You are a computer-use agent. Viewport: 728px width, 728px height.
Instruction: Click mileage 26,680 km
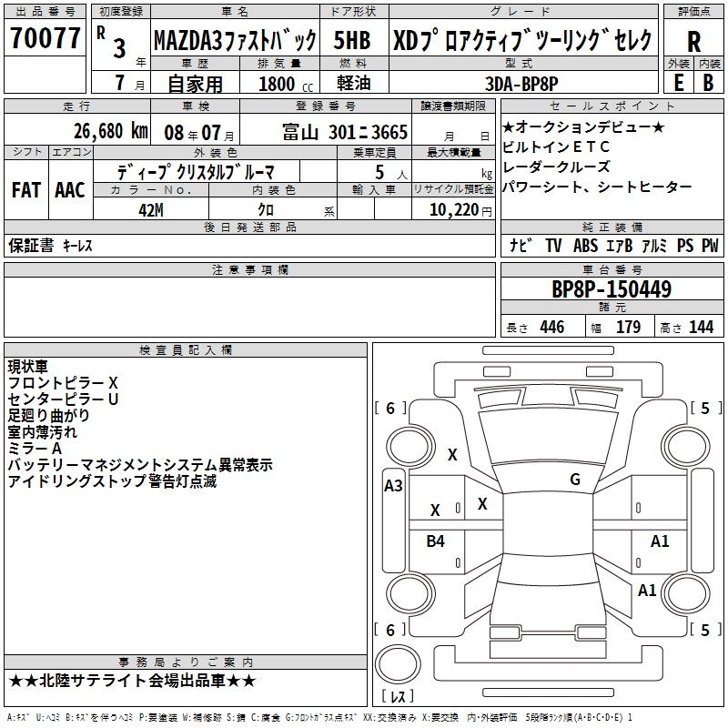[111, 131]
